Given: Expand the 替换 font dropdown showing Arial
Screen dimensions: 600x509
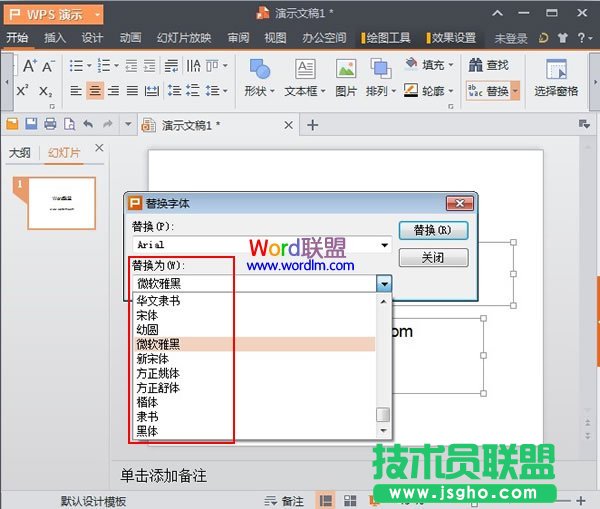Looking at the screenshot, I should click(x=385, y=245).
